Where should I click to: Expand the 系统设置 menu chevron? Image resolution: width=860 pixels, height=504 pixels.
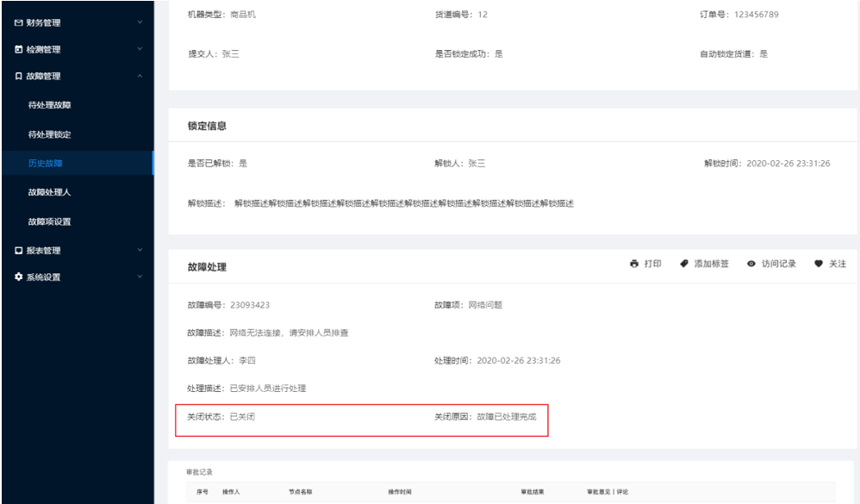[140, 277]
